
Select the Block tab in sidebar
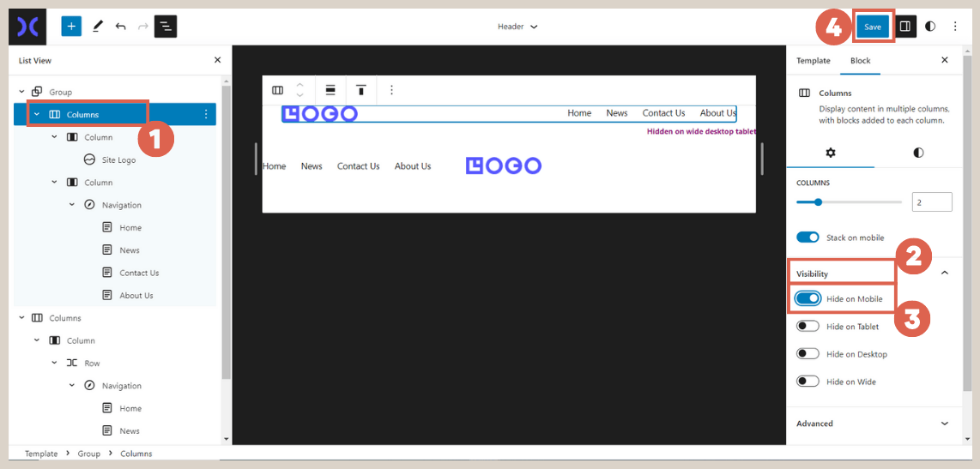tap(860, 61)
